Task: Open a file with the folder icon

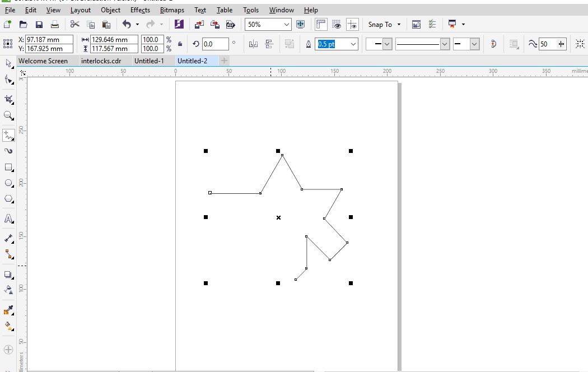Action: pos(24,25)
